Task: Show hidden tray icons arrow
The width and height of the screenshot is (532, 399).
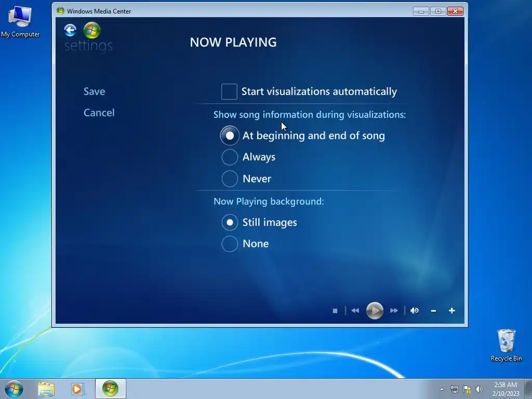Action: point(442,389)
